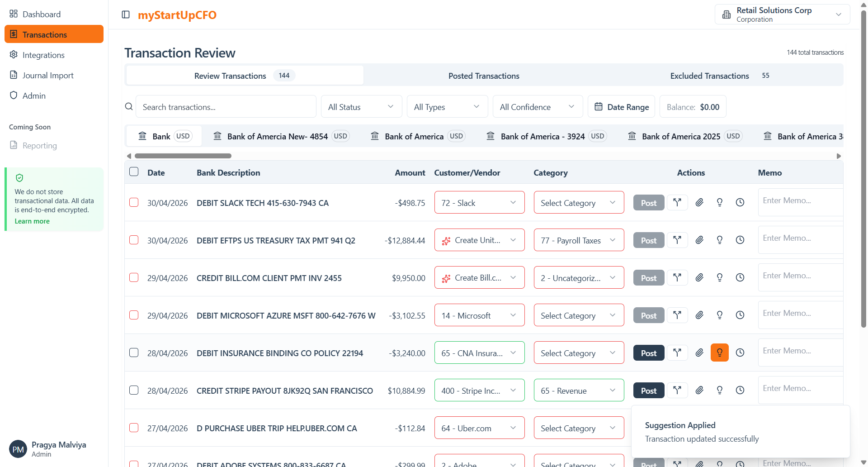This screenshot has width=868, height=467.
Task: Open history clock for Microsoft Azure transaction
Action: click(x=740, y=315)
